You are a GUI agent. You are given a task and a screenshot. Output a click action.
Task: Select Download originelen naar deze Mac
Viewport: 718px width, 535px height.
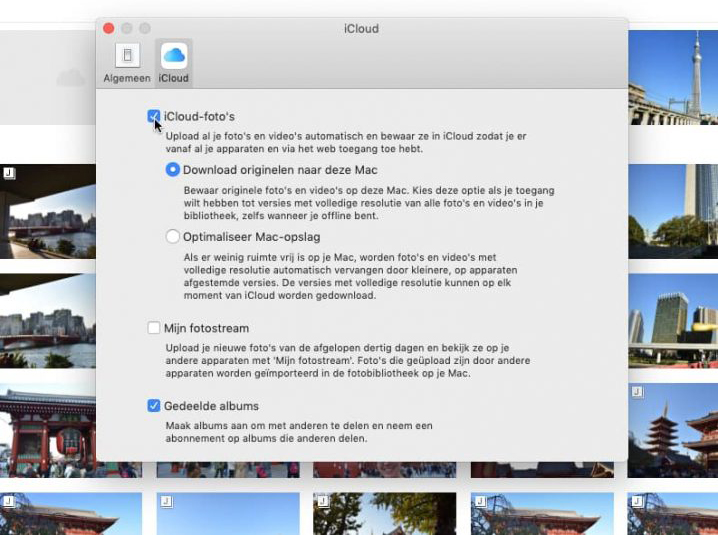click(x=173, y=170)
